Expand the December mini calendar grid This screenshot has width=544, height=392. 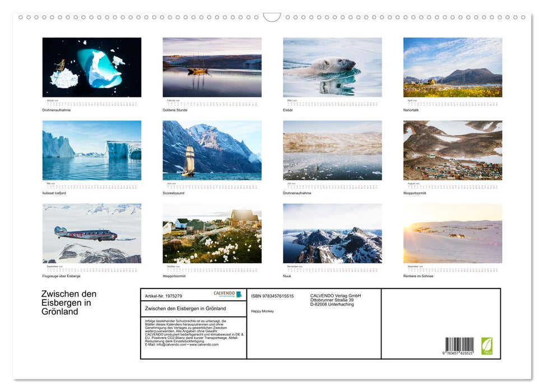(x=453, y=268)
